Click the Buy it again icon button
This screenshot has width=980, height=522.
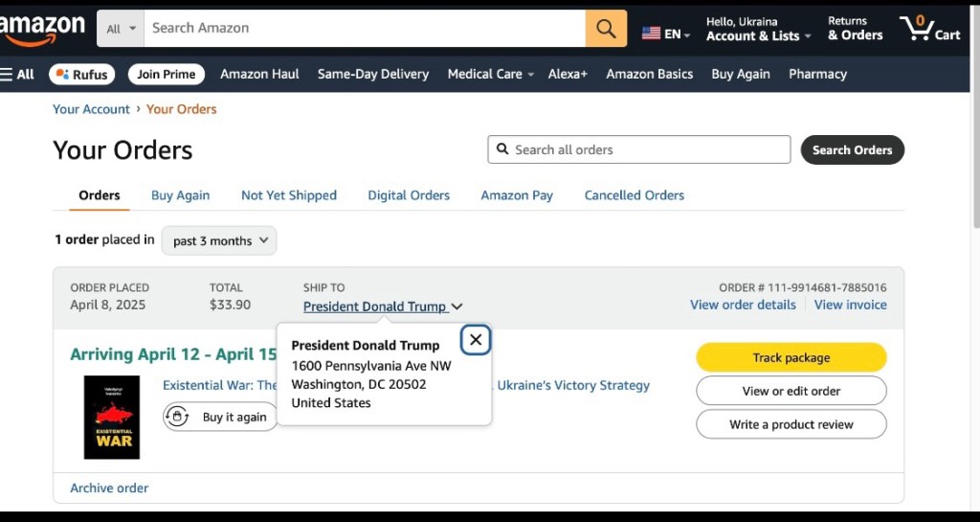tap(220, 417)
